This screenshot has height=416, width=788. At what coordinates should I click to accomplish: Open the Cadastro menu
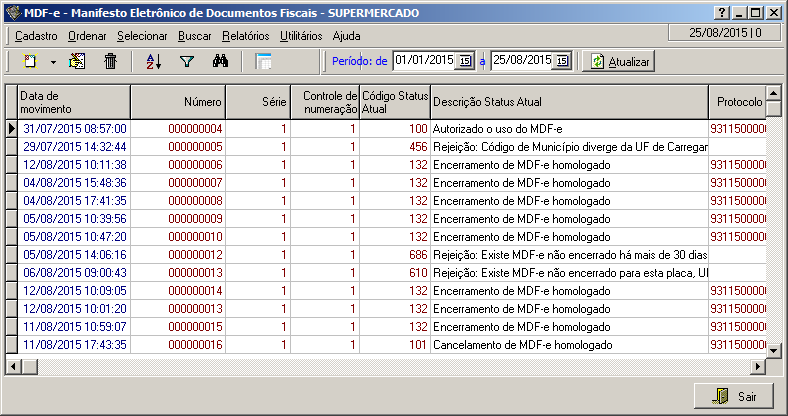pos(35,36)
